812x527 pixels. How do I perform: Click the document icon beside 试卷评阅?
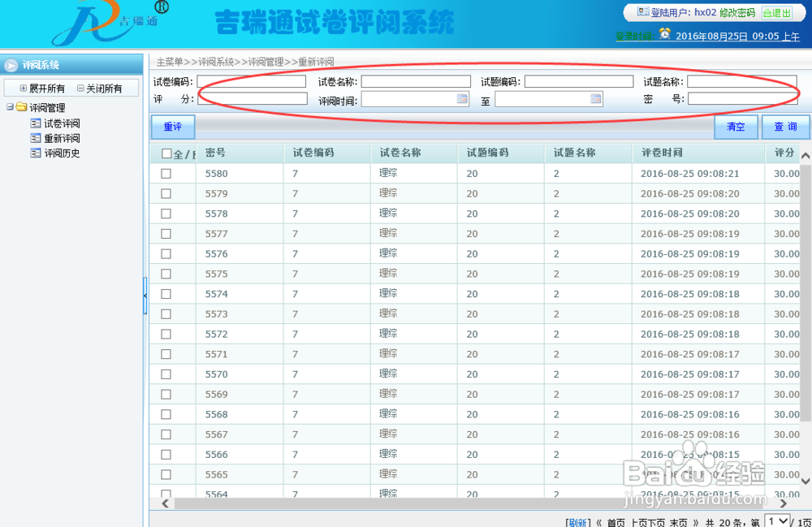point(37,123)
